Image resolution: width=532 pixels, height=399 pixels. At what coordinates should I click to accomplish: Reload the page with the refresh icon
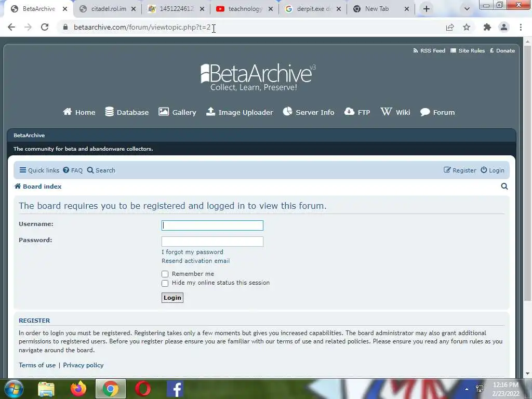point(45,27)
